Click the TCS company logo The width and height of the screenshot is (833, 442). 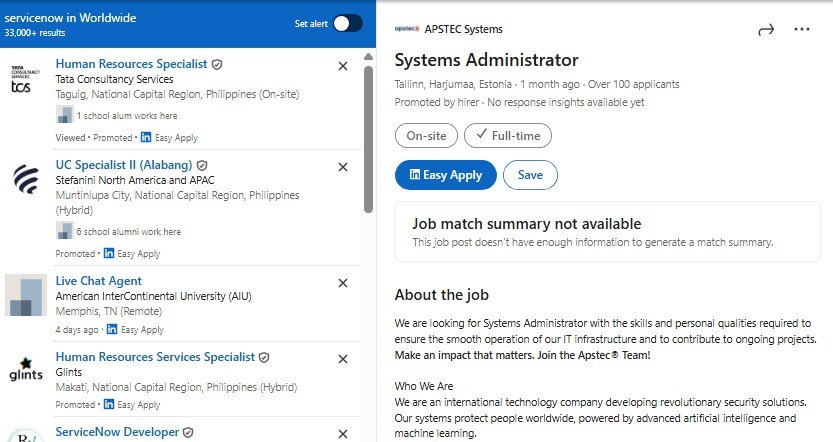coord(26,79)
